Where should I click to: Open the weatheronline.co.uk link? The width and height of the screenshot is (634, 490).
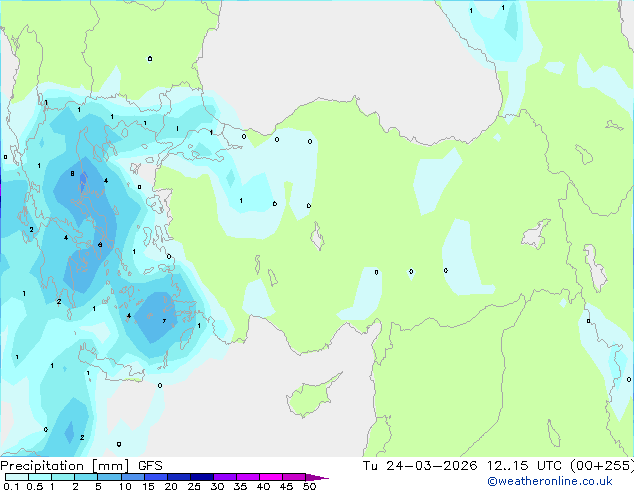tap(550, 481)
